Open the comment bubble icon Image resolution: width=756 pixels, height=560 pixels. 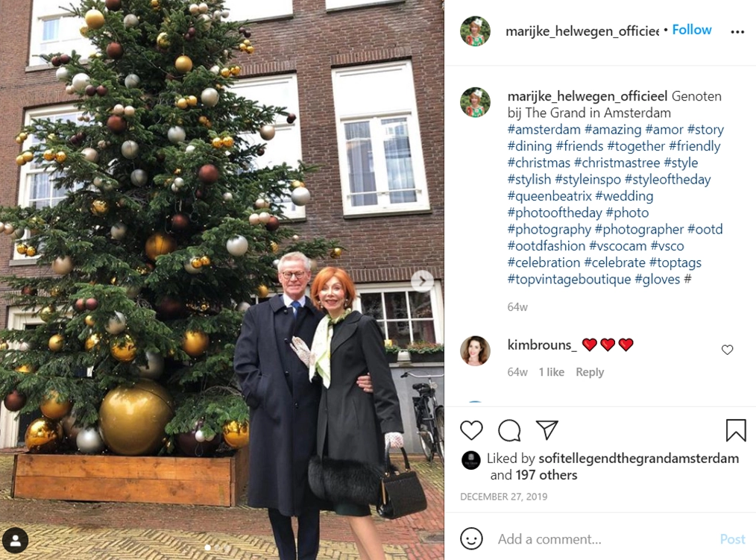pyautogui.click(x=509, y=430)
